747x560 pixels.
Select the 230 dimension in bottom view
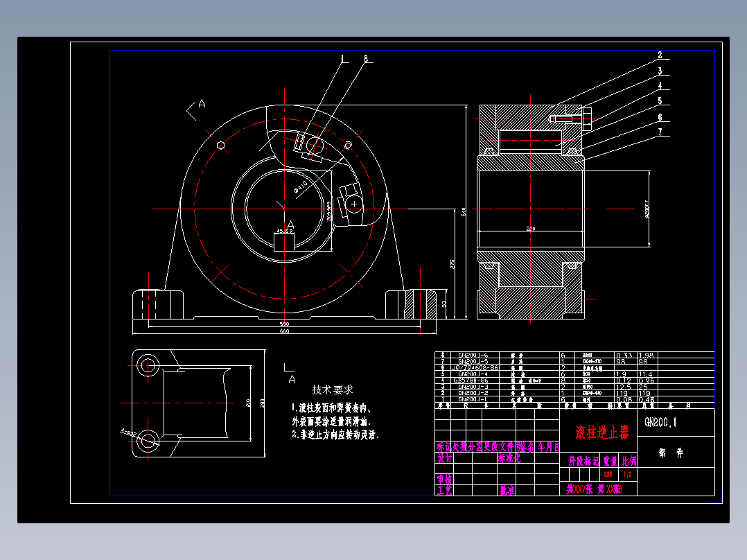point(262,403)
